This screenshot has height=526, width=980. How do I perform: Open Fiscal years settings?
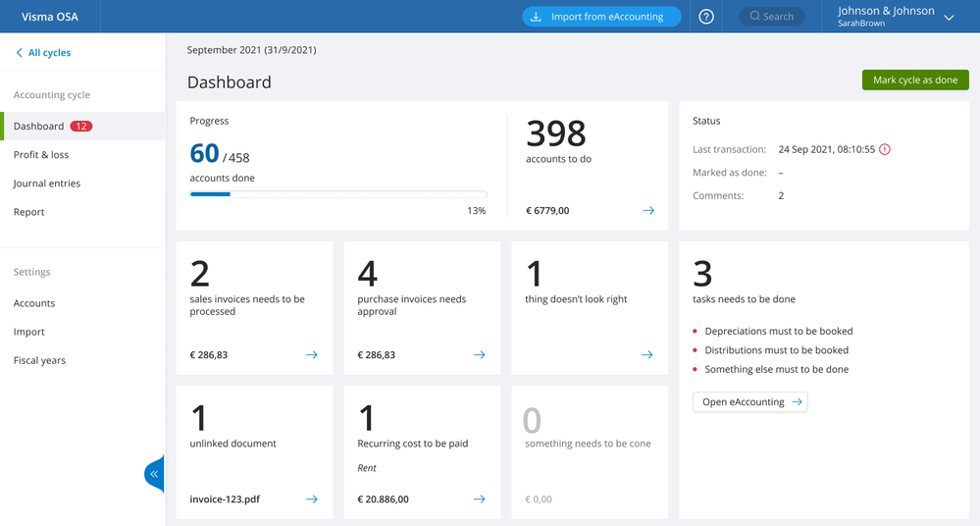click(39, 360)
